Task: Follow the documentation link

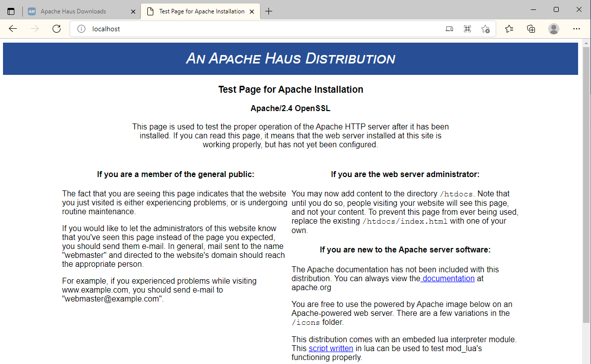Action: [x=448, y=279]
